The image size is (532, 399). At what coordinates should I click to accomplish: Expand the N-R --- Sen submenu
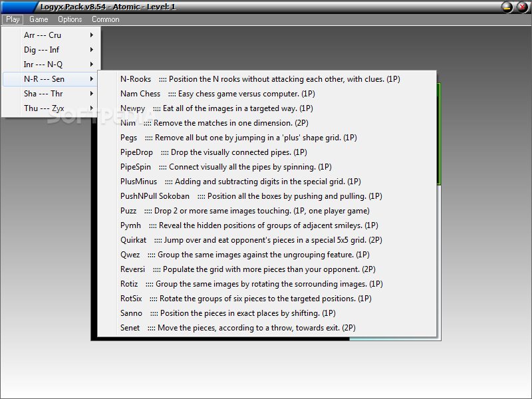click(x=51, y=78)
